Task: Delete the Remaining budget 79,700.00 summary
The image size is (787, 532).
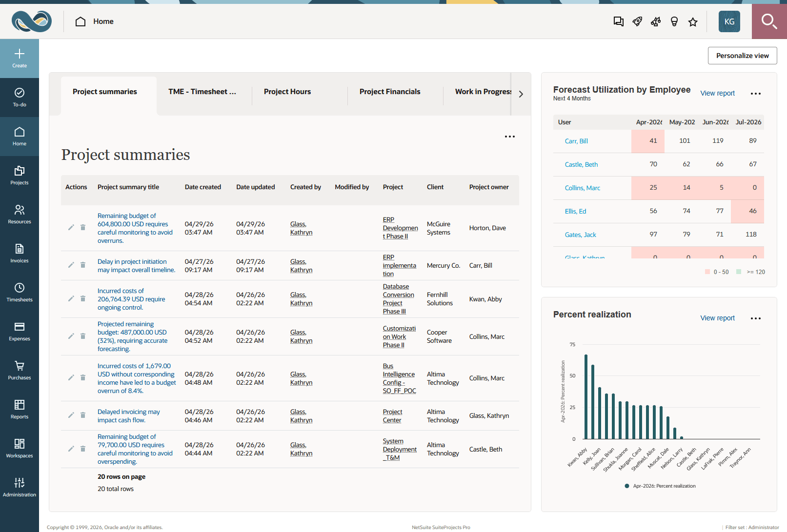Action: click(83, 449)
